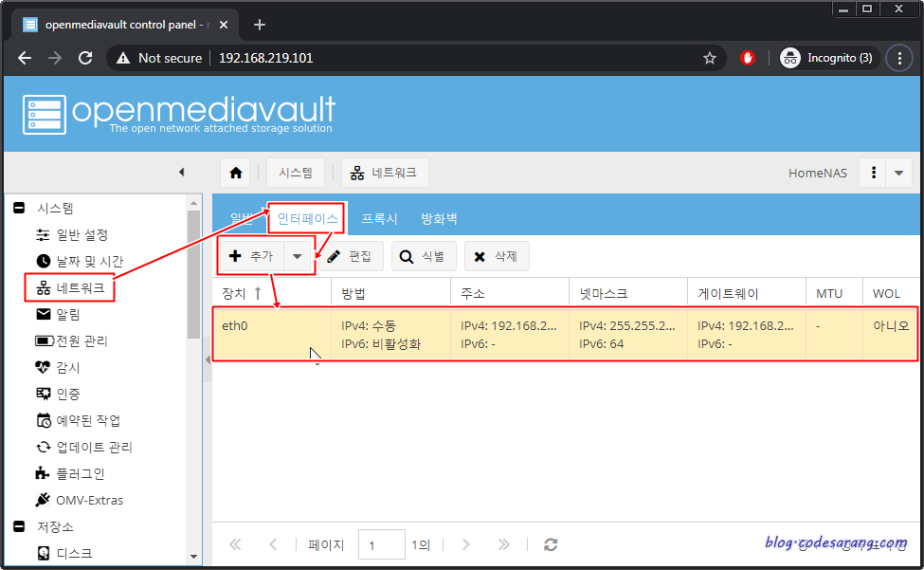The width and height of the screenshot is (924, 570).
Task: Switch to the 인터페이스 tab
Action: 307,219
